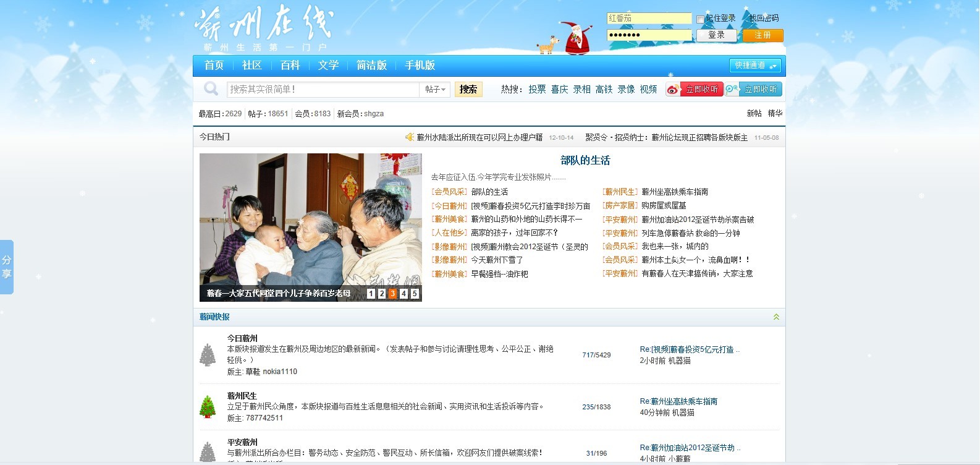The width and height of the screenshot is (980, 465).
Task: Click the 搜索 button
Action: (468, 90)
